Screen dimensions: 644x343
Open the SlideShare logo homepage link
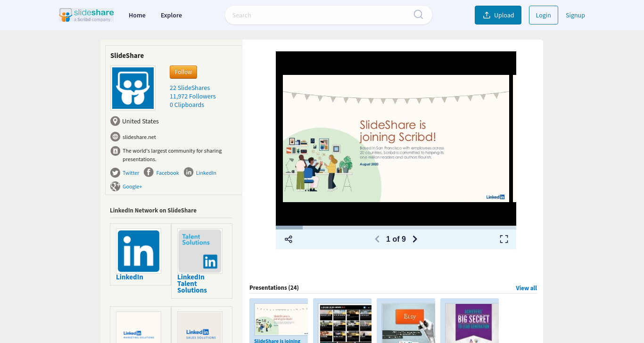tap(86, 15)
